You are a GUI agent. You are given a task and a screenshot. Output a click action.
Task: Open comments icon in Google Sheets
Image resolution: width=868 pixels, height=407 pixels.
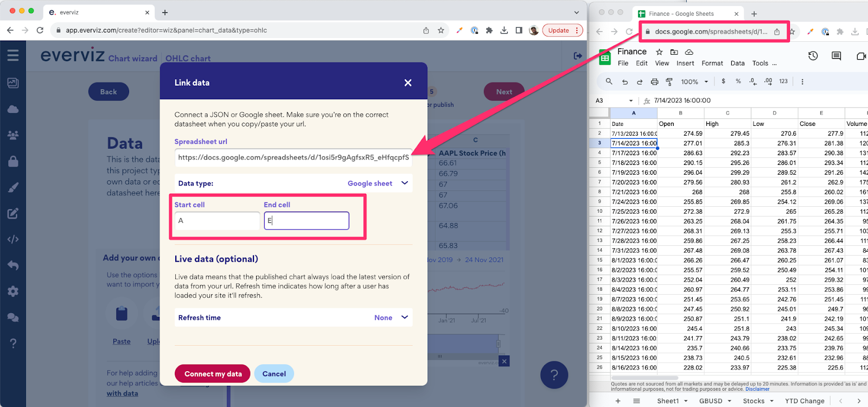837,56
